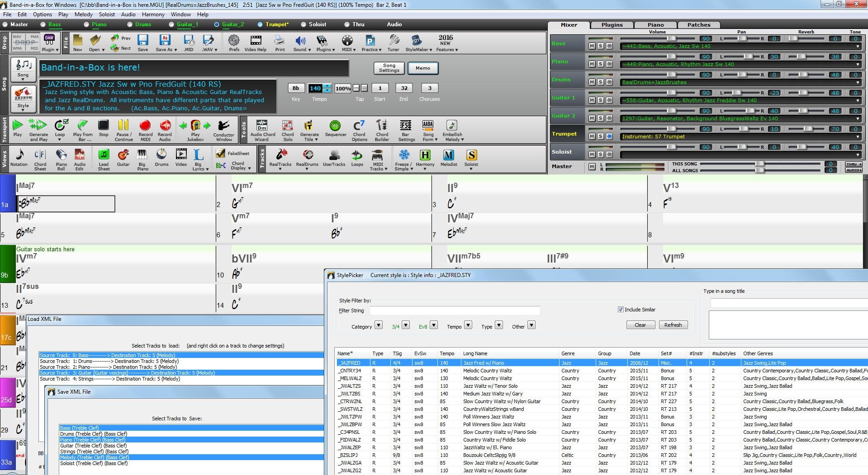
Task: Open the Ev8 feel filter dropdown
Action: click(x=434, y=325)
